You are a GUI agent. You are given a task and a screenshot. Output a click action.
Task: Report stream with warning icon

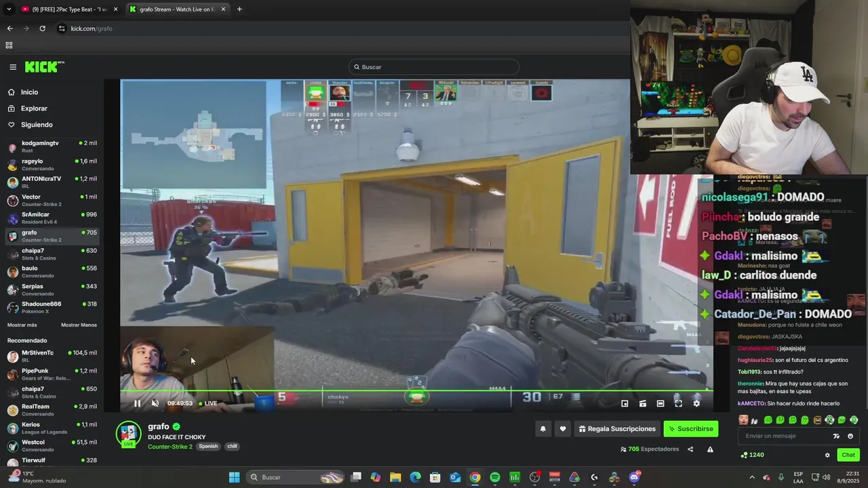coord(710,449)
